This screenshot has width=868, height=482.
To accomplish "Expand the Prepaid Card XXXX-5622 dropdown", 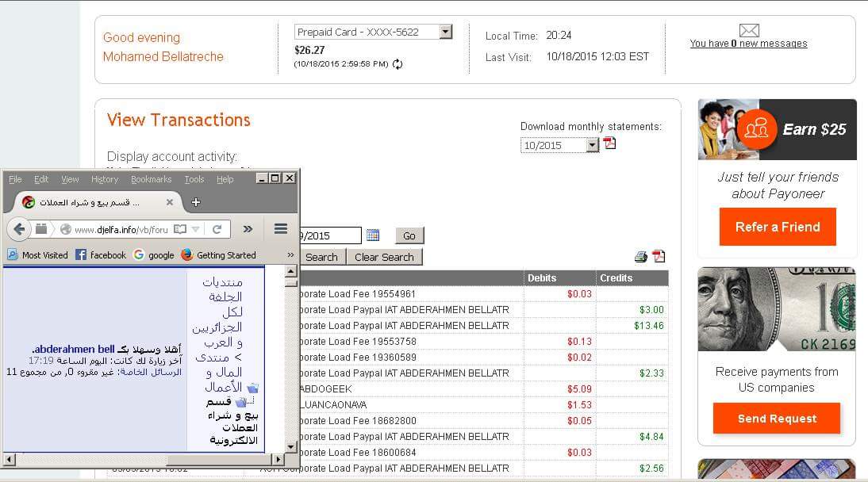I will [x=446, y=32].
